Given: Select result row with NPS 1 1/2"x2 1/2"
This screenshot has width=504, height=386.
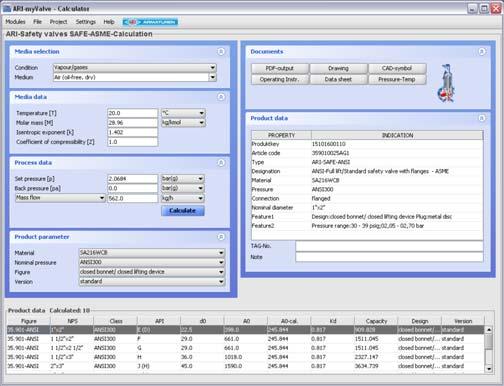Looking at the screenshot, I should pyautogui.click(x=246, y=348).
